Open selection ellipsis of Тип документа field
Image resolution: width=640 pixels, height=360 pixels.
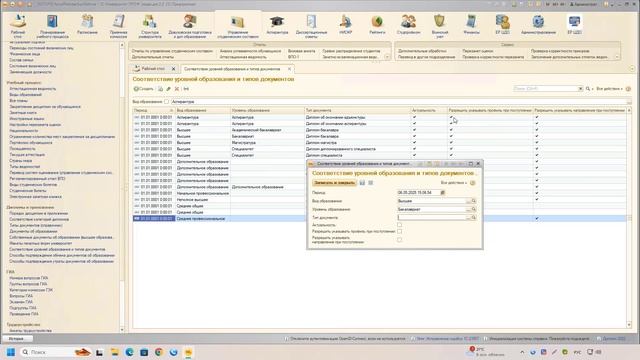[468, 218]
